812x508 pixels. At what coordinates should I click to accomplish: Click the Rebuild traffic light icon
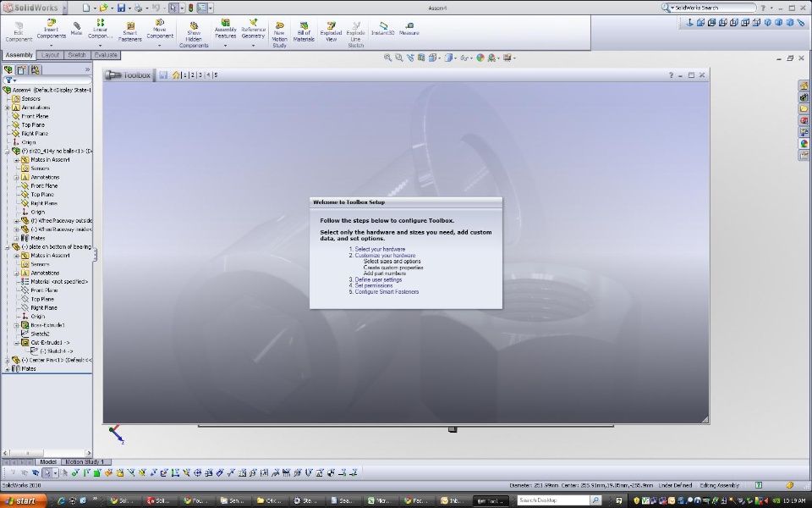[x=190, y=8]
